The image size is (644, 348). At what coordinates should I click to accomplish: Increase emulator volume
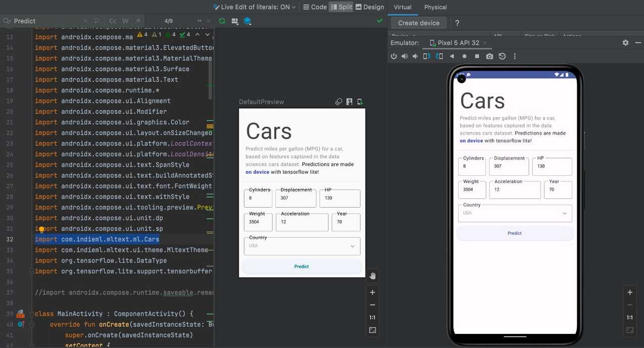404,56
